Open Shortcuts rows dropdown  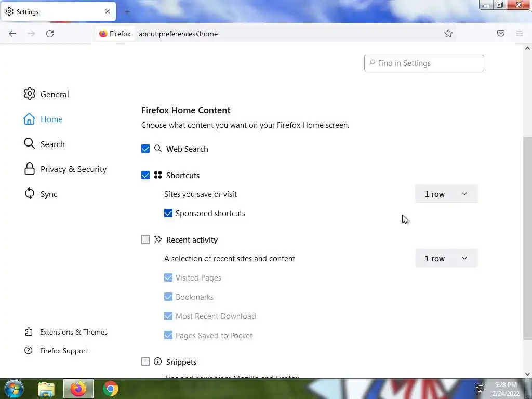(x=446, y=194)
